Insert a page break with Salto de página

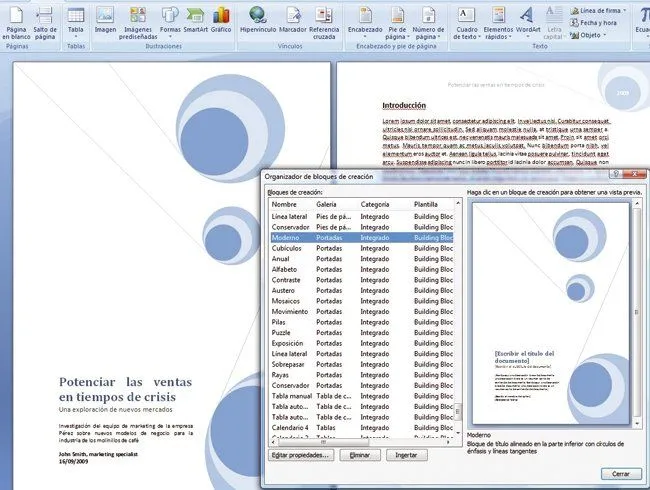[x=45, y=23]
